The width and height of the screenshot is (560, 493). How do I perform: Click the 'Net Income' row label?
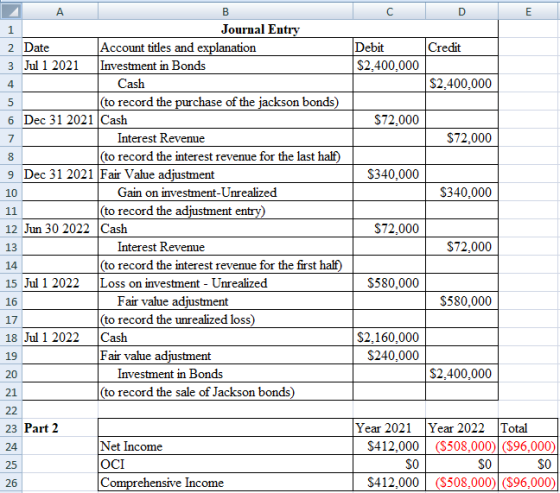225,446
